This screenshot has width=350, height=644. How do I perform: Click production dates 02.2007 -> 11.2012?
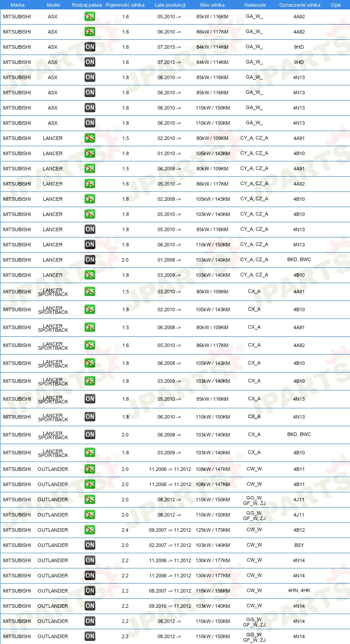point(170,545)
